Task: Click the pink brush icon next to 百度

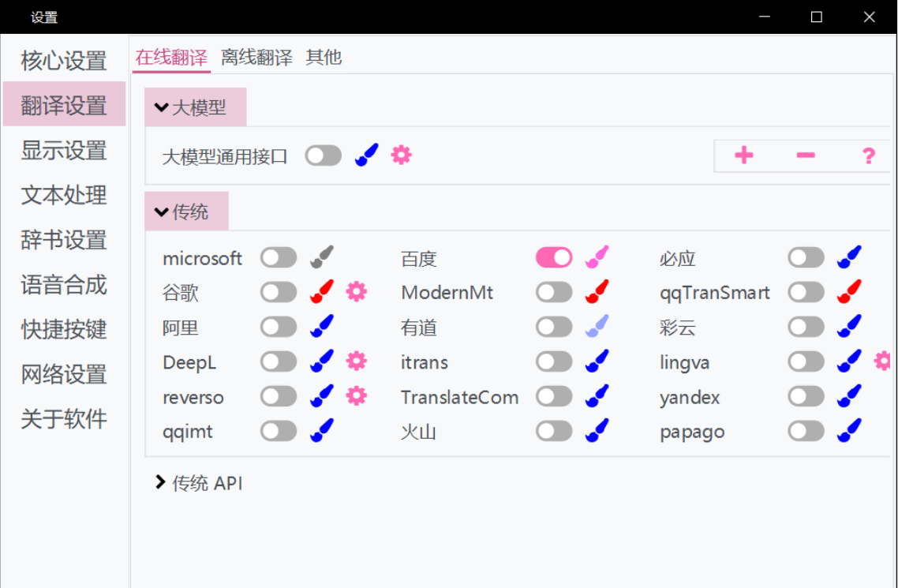Action: [597, 257]
